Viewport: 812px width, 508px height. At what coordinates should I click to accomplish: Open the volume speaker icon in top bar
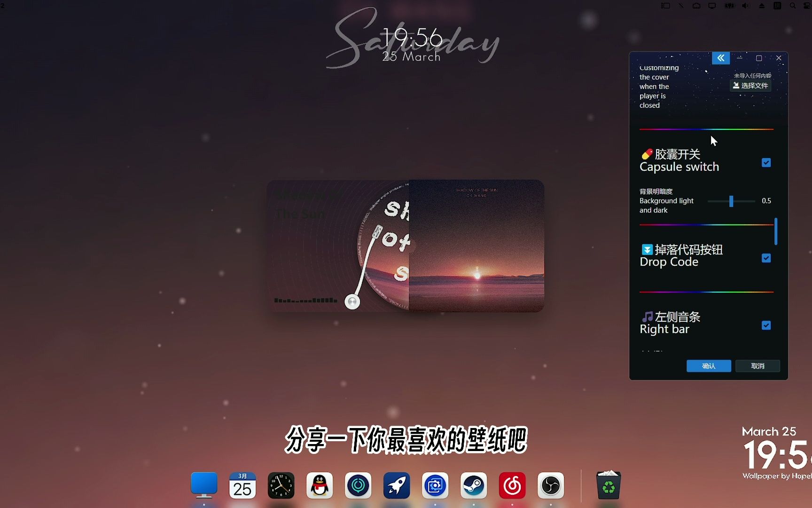coord(746,6)
